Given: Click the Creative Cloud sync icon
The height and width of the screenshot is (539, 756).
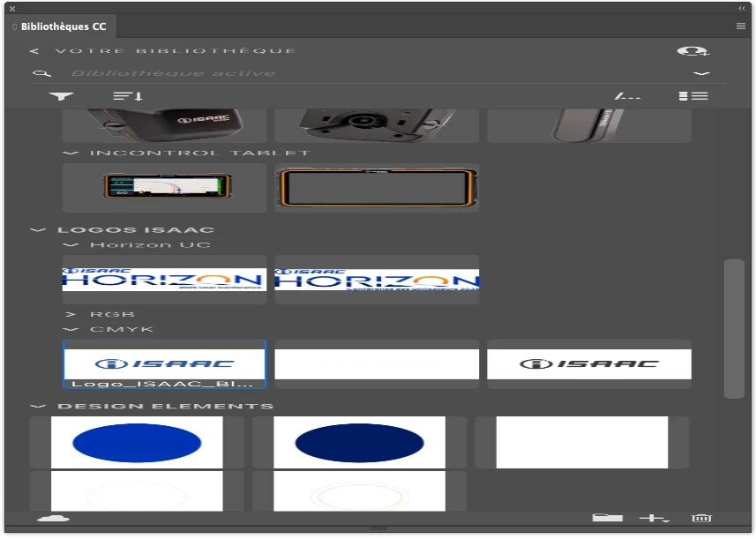Looking at the screenshot, I should coord(53,519).
